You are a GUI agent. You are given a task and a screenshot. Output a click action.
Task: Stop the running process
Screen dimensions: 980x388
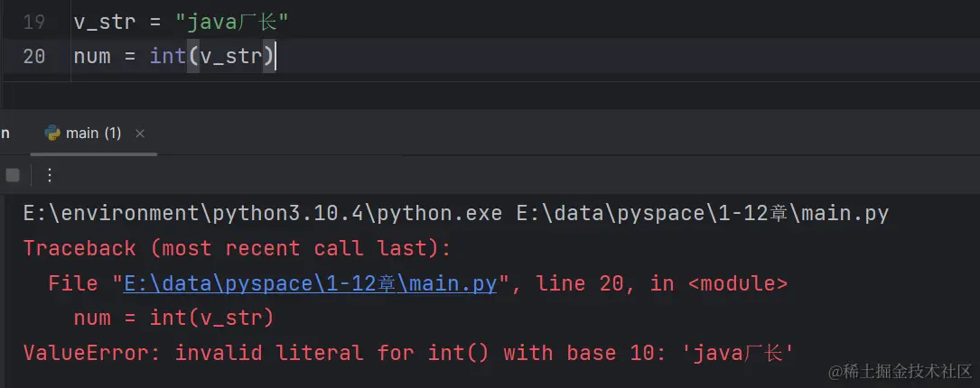[x=13, y=176]
